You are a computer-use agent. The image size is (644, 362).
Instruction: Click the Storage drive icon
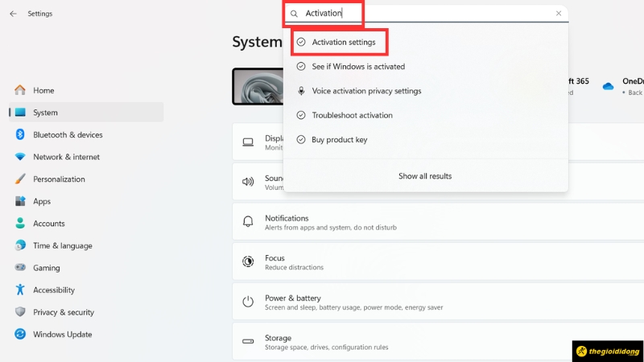click(248, 341)
